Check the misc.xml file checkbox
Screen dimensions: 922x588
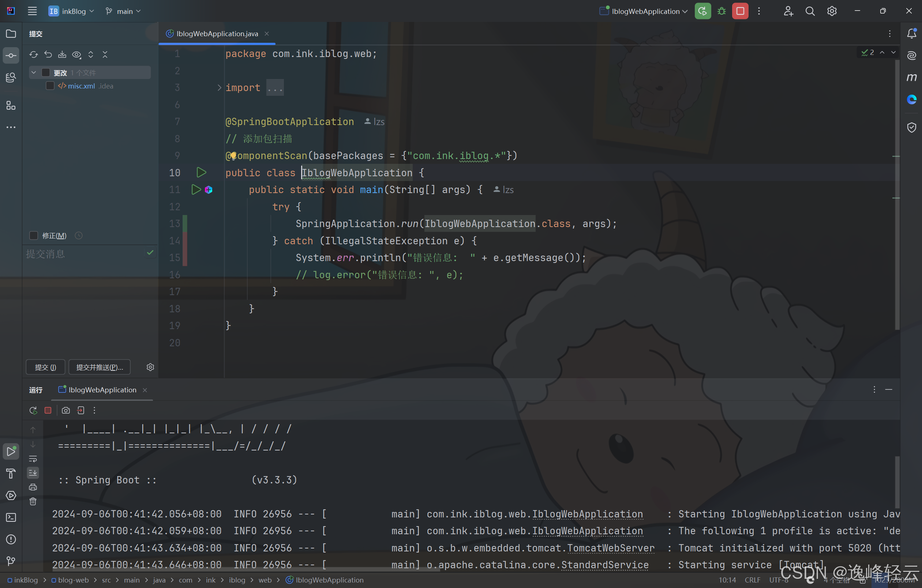pos(50,86)
